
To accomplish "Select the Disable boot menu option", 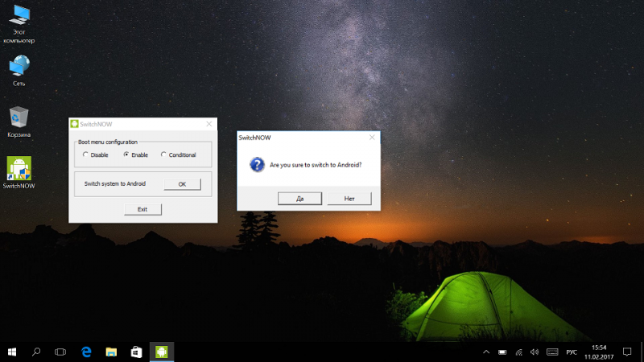I will (85, 154).
